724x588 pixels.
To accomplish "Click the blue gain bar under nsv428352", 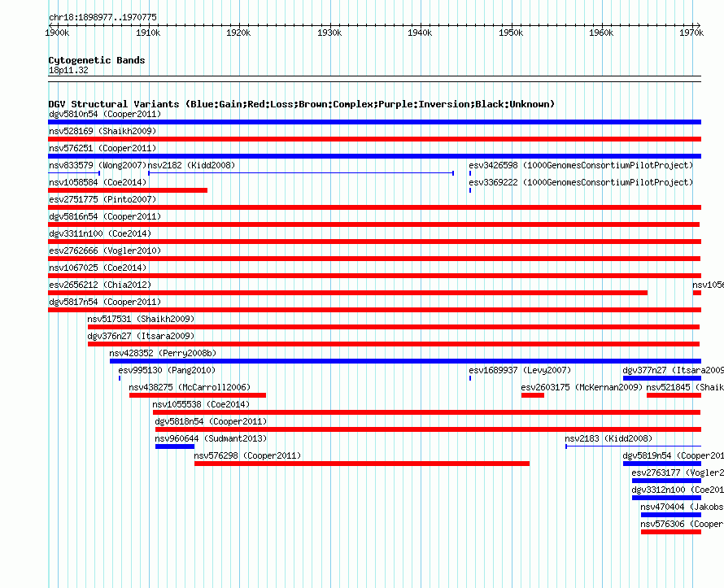I will (x=405, y=361).
